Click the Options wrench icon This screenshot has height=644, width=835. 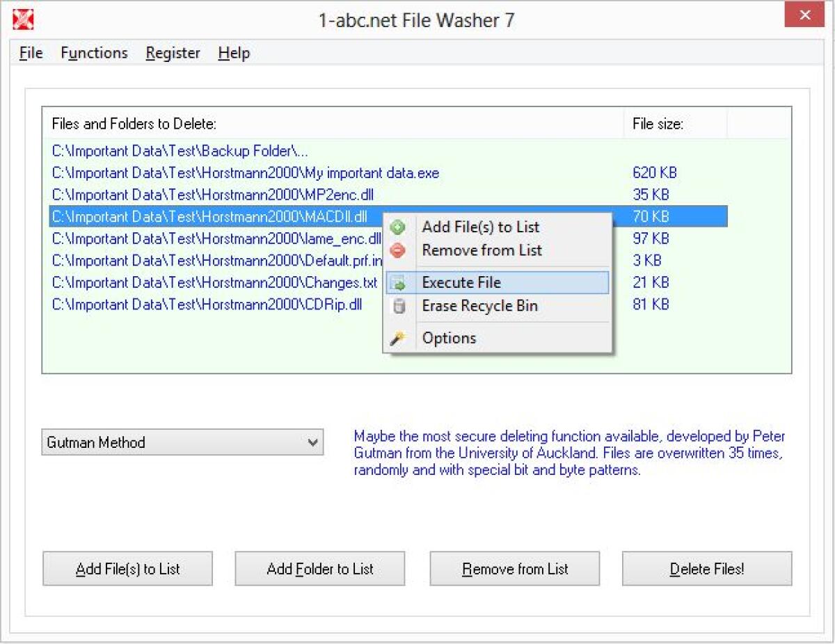click(397, 337)
